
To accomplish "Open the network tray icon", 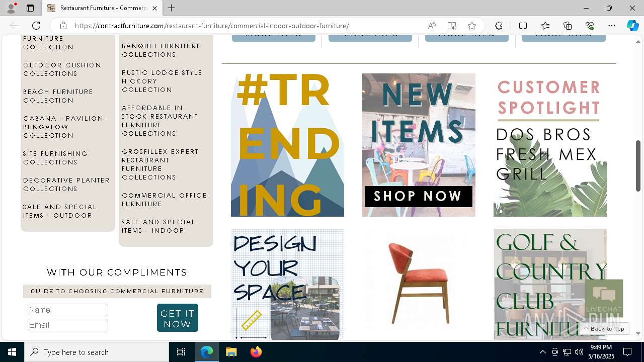I will [567, 352].
